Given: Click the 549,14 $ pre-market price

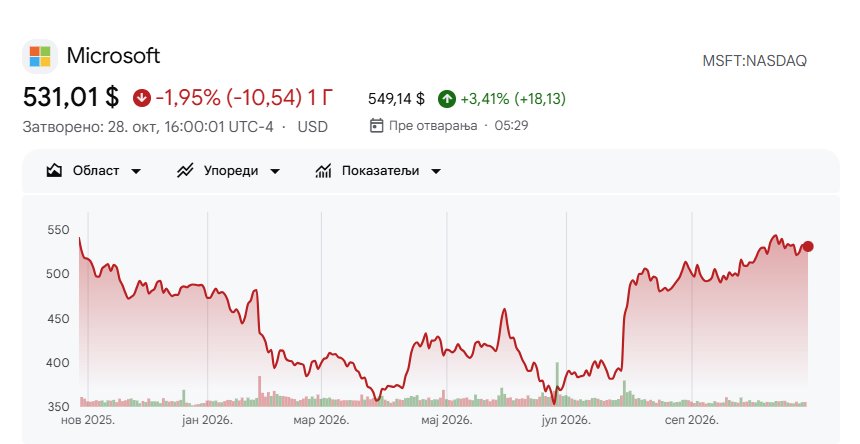Looking at the screenshot, I should coord(396,99).
